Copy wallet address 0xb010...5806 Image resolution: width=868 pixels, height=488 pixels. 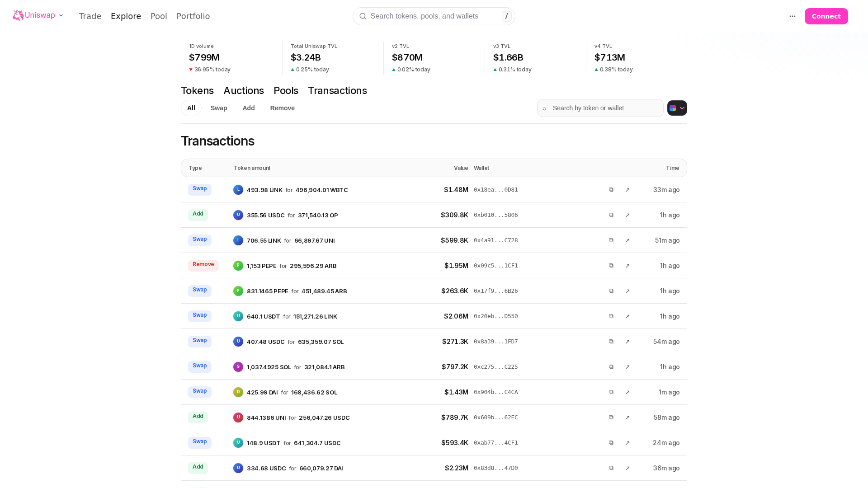tap(611, 215)
